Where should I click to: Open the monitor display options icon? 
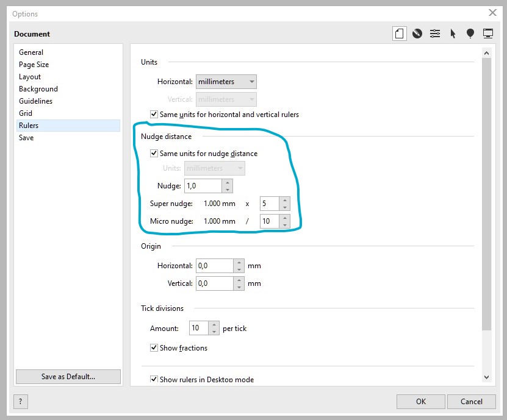click(488, 34)
